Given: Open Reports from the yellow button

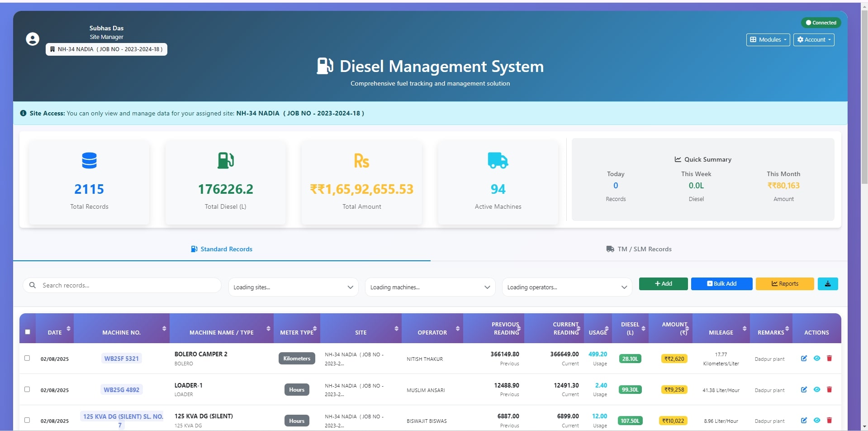Looking at the screenshot, I should (x=784, y=284).
